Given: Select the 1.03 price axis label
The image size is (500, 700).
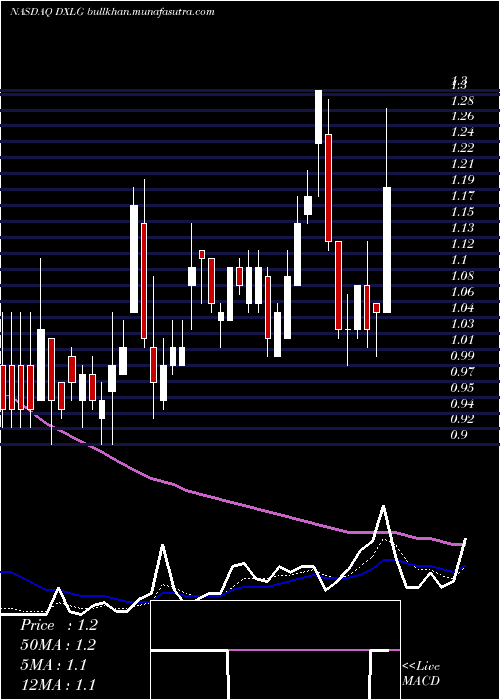Looking at the screenshot, I should (x=463, y=325).
